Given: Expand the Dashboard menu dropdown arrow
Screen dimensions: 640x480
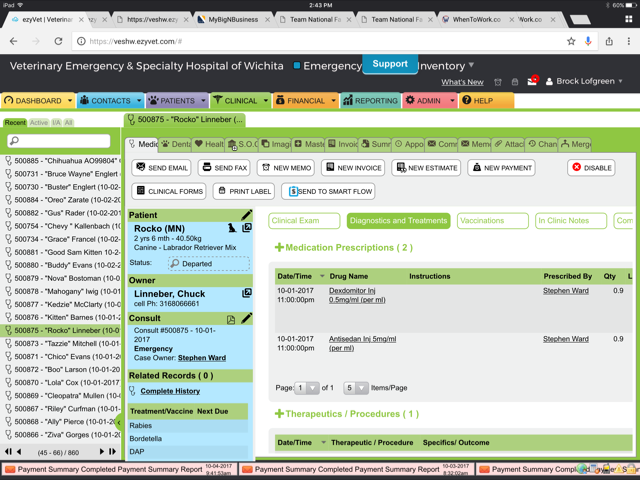Looking at the screenshot, I should tap(69, 101).
